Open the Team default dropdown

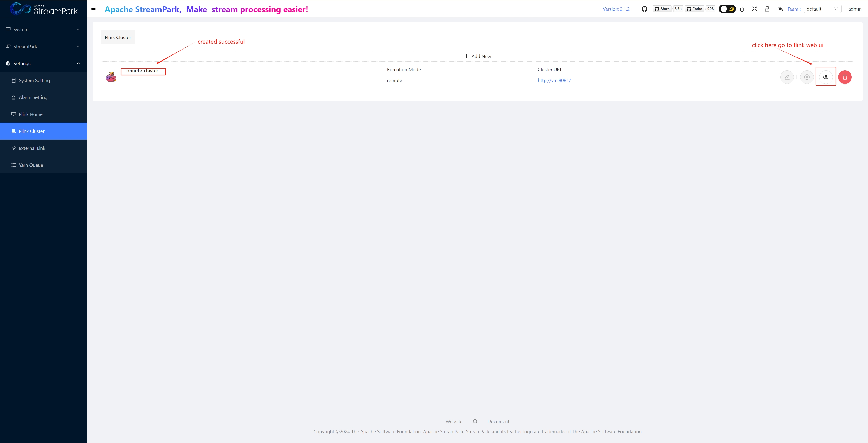tap(822, 9)
